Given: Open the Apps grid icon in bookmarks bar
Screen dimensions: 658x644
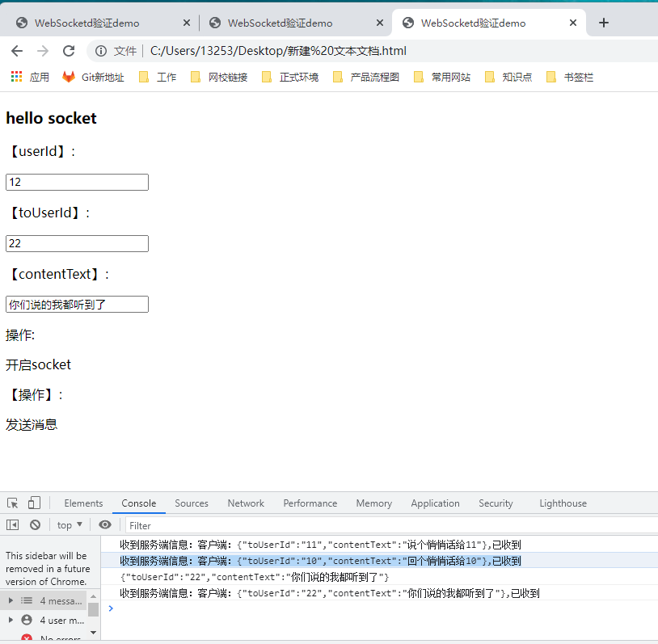Looking at the screenshot, I should coord(16,77).
